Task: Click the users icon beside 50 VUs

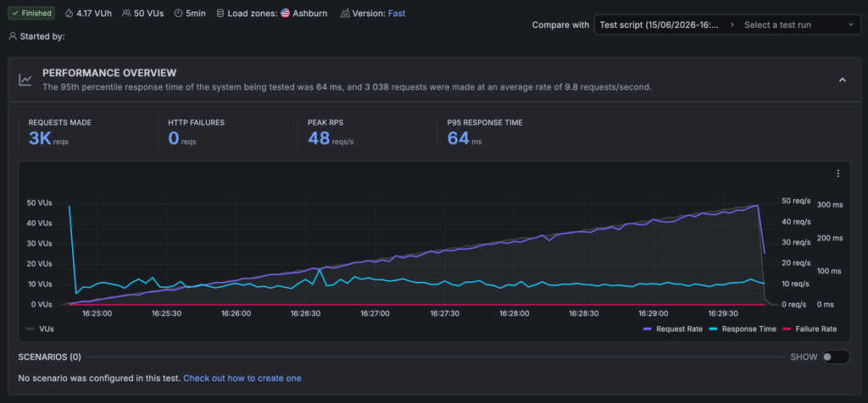Action: (127, 13)
